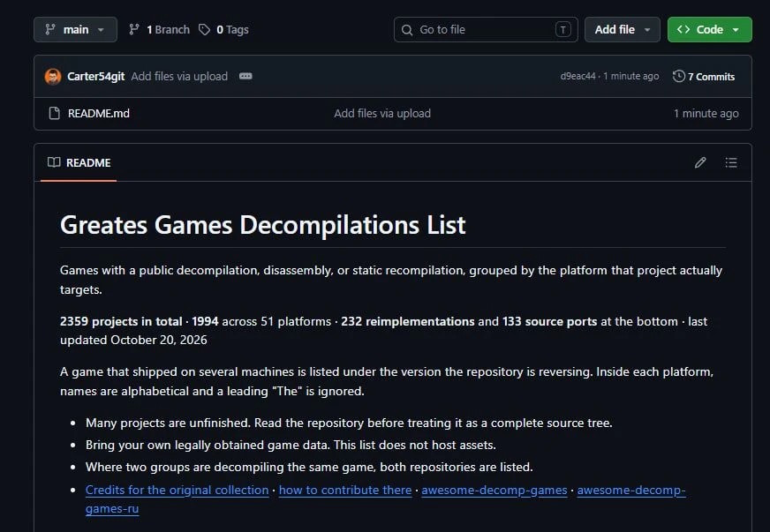Click the book icon beside README
770x532 pixels.
tap(54, 162)
